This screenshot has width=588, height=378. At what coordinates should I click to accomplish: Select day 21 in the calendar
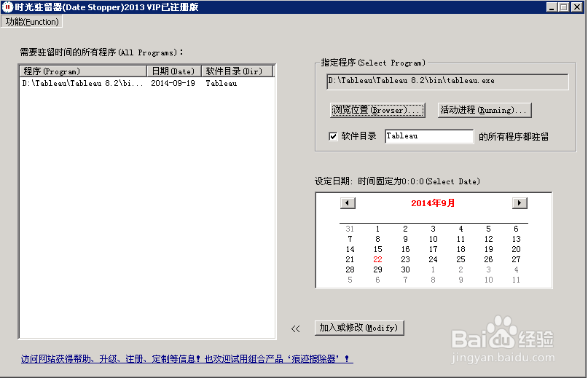pyautogui.click(x=350, y=259)
